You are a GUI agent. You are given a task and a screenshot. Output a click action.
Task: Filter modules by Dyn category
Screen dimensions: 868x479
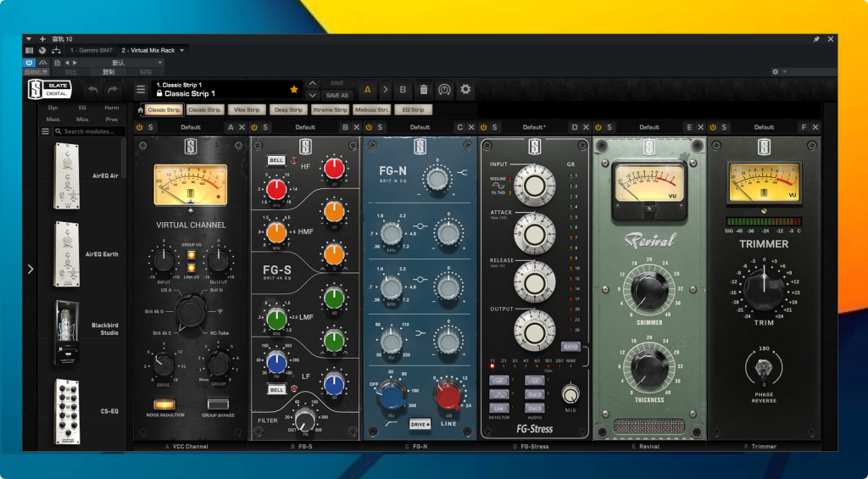coord(53,108)
